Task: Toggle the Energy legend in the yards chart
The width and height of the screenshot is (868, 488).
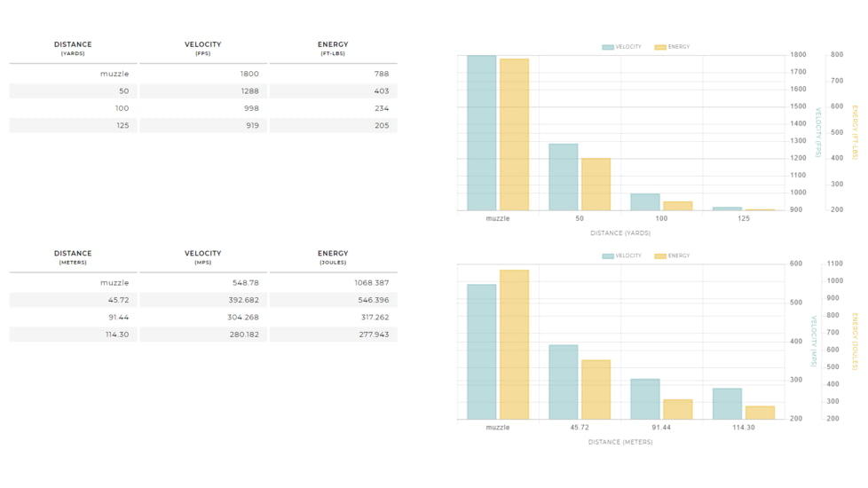Action: tap(672, 47)
